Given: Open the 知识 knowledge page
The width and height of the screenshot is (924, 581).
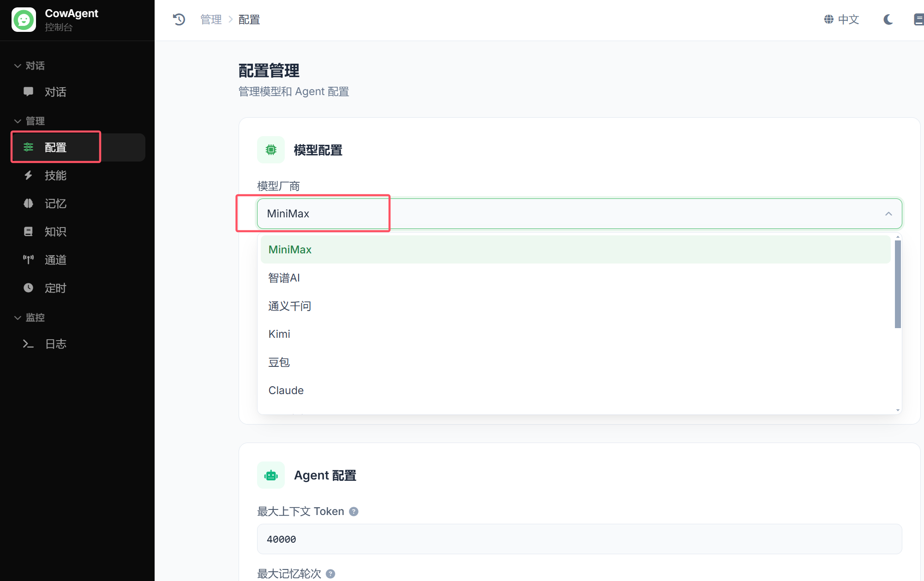Looking at the screenshot, I should (55, 232).
